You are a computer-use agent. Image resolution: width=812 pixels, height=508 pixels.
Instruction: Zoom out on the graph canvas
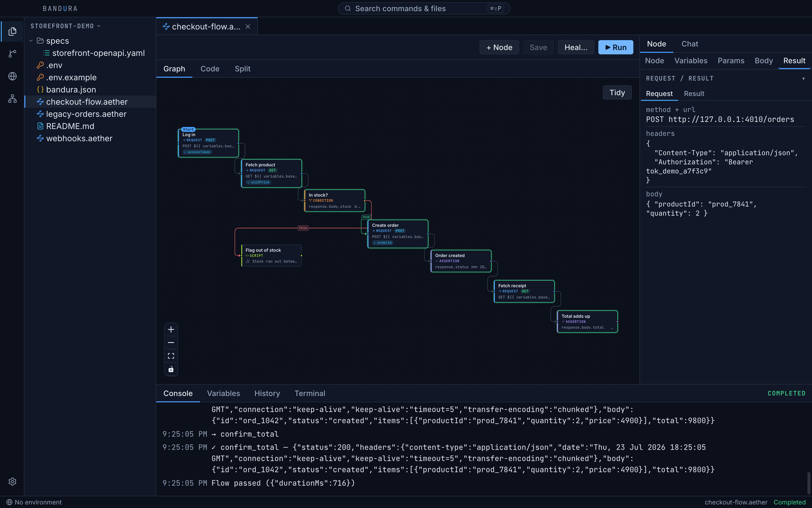171,343
